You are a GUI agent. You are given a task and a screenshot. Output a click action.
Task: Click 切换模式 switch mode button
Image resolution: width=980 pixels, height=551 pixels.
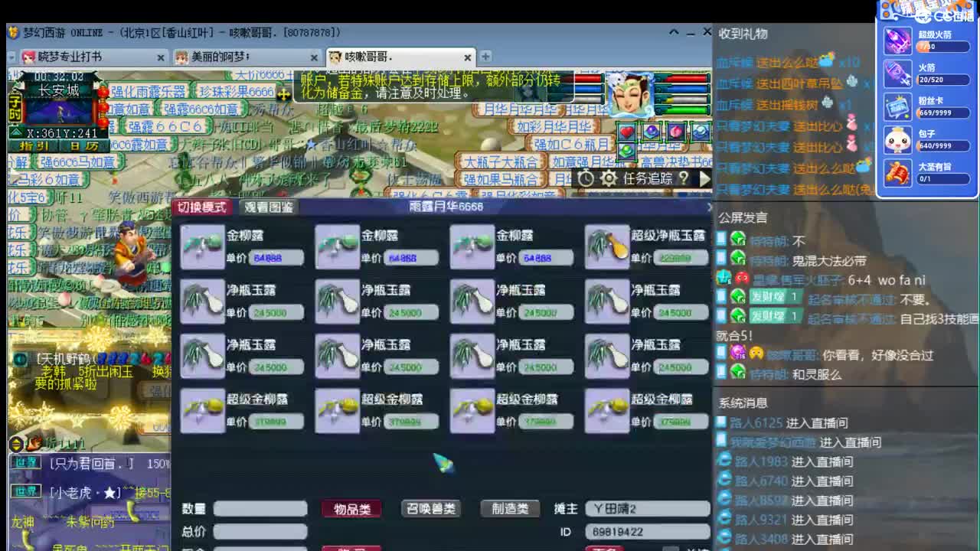click(202, 207)
